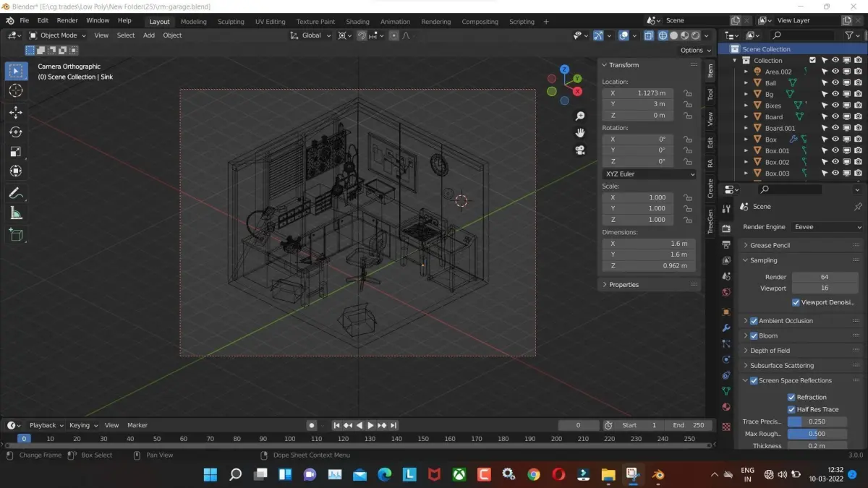Select the Select Box tool
The image size is (868, 488).
tap(16, 71)
